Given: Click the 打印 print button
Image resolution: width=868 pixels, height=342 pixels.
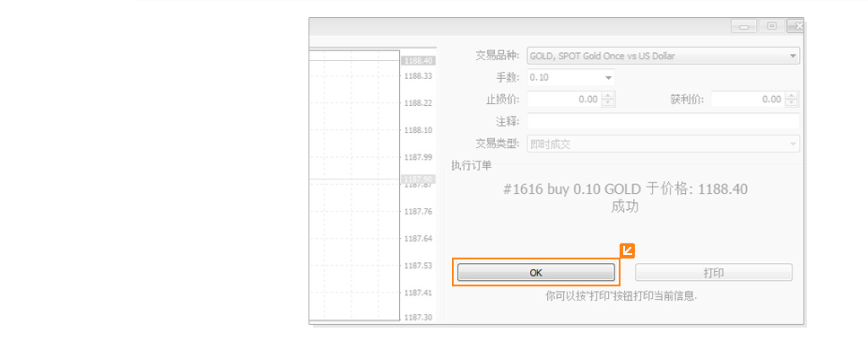Looking at the screenshot, I should [714, 272].
